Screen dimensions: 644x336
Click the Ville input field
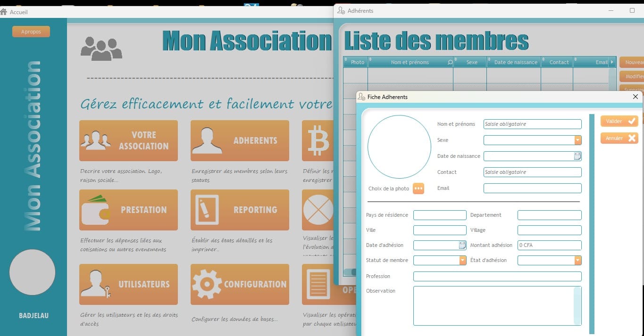coord(440,230)
